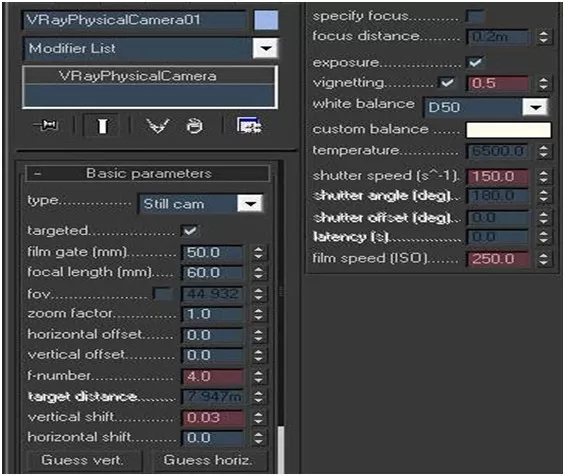565x476 pixels.
Task: Click the vertical shift value field
Action: tap(213, 418)
